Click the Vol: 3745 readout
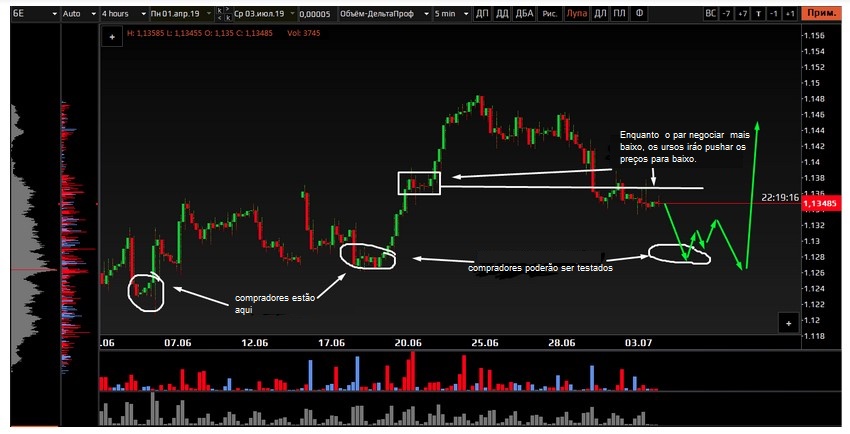This screenshot has height=434, width=850. [304, 33]
